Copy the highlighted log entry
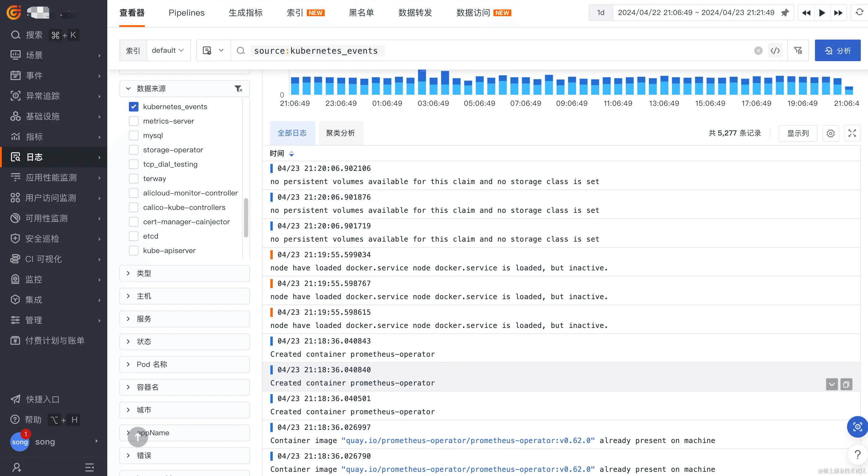 point(846,384)
